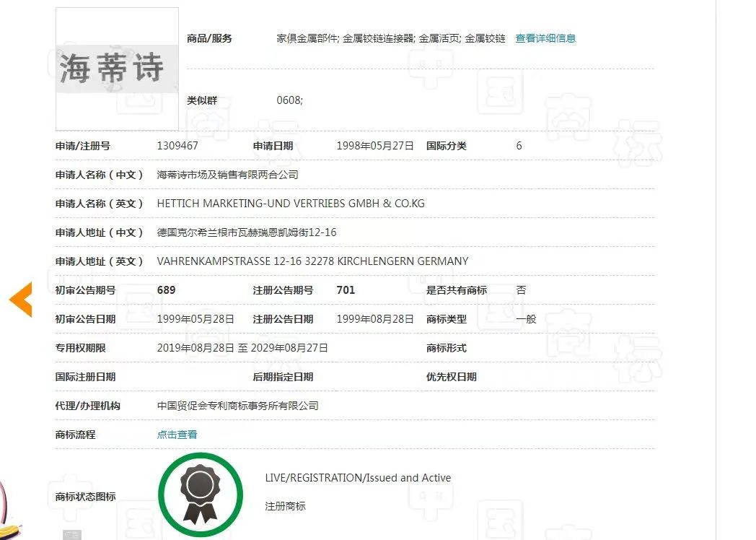This screenshot has width=756, height=540.
Task: Select the date 1999年05月28日
Action: 195,319
